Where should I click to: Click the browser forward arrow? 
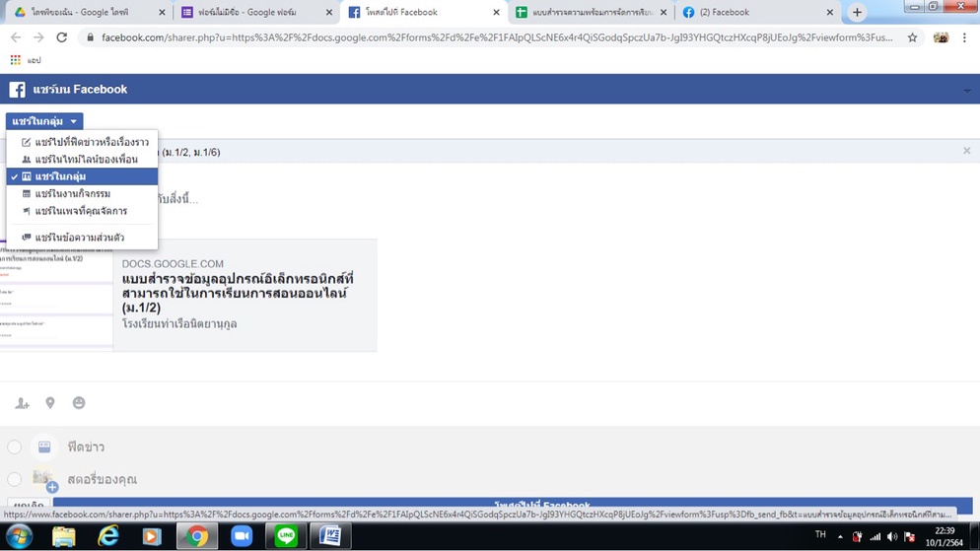tap(38, 37)
